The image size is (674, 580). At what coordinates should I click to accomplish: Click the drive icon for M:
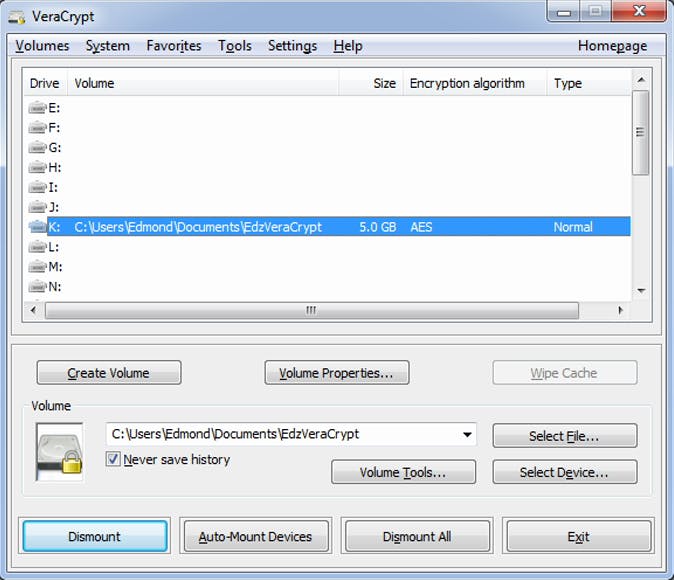[37, 267]
